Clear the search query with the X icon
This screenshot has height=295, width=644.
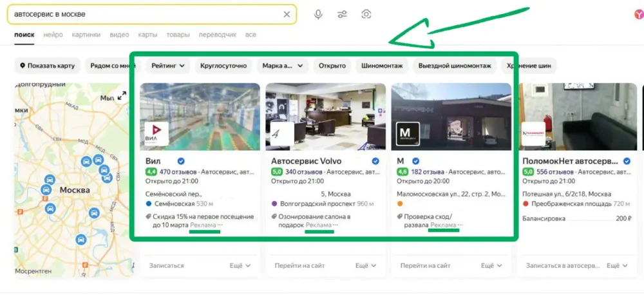[287, 14]
